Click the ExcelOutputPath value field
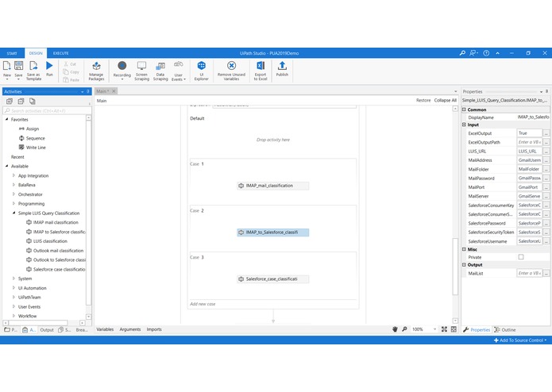This screenshot has height=392, width=552. tap(530, 142)
